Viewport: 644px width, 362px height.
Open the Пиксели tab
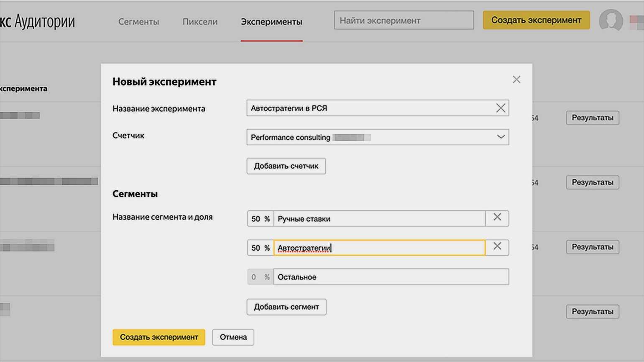coord(200,22)
